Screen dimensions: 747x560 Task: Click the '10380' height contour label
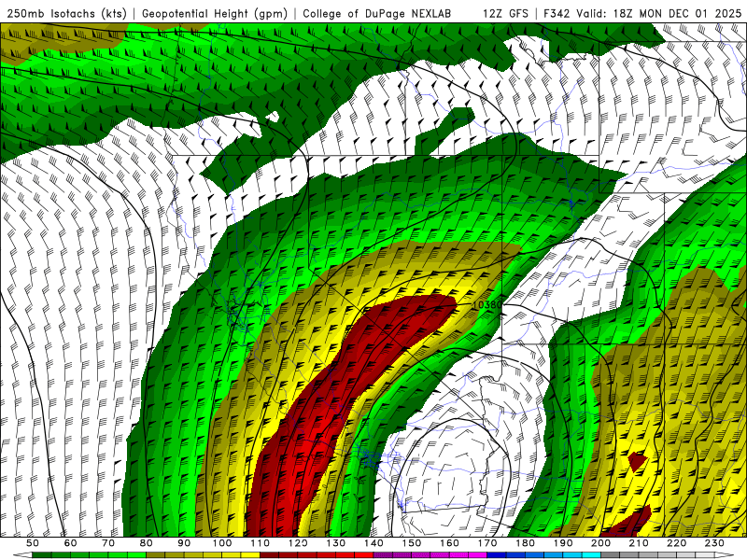486,304
